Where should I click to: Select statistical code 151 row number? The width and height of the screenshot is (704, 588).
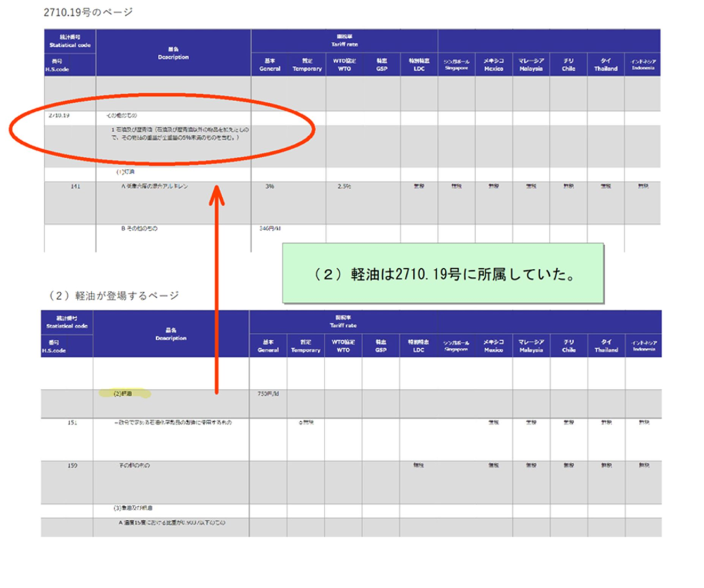[x=71, y=422]
